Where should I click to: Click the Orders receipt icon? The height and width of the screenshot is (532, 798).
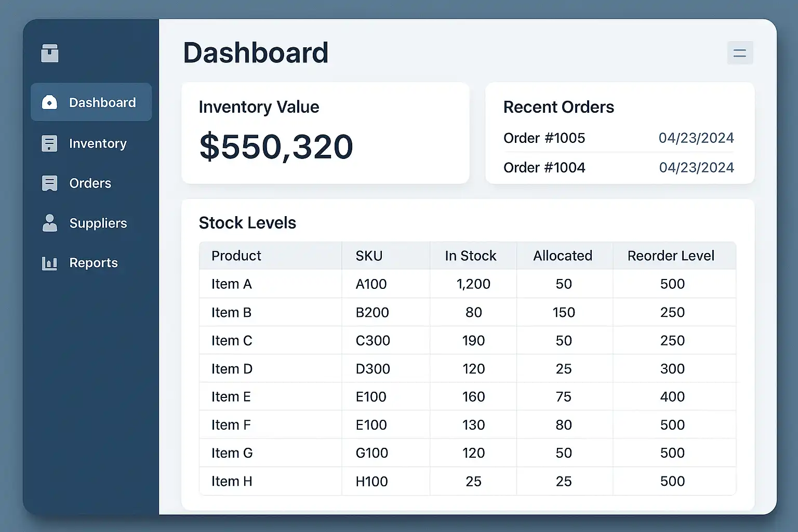[49, 183]
